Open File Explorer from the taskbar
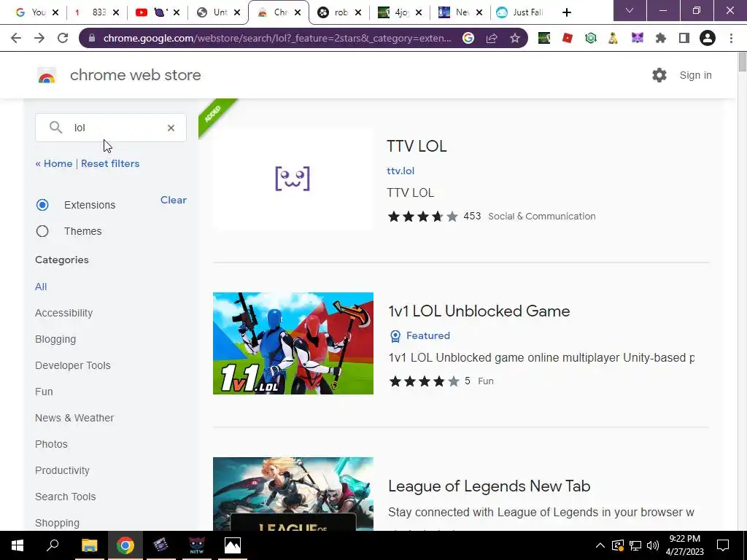Viewport: 747px width, 560px height. click(89, 545)
